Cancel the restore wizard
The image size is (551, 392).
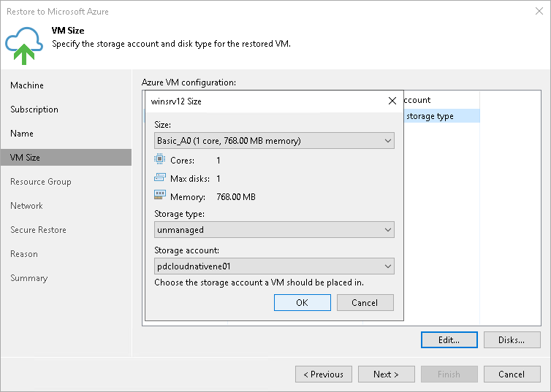[x=512, y=374]
